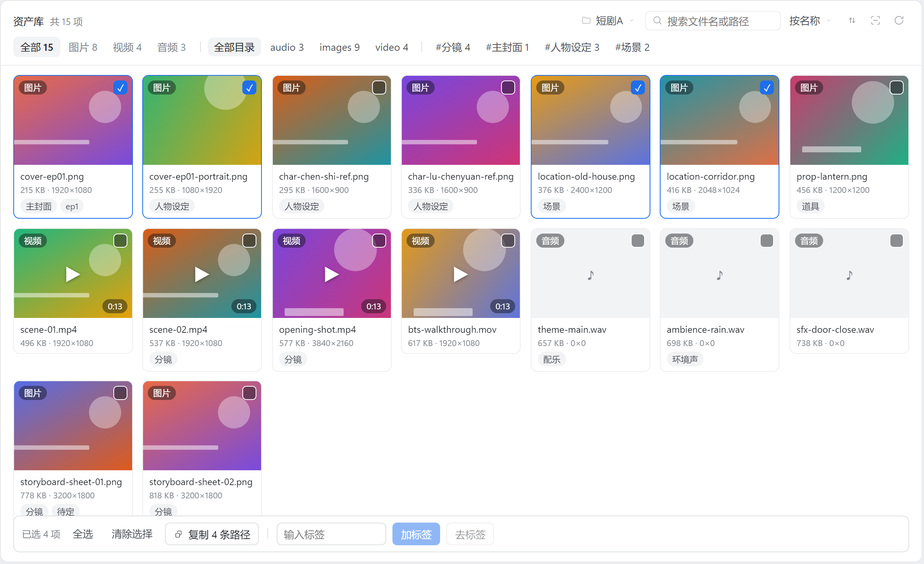Check theme-main.wav checkbox
This screenshot has width=924, height=564.
click(x=638, y=241)
